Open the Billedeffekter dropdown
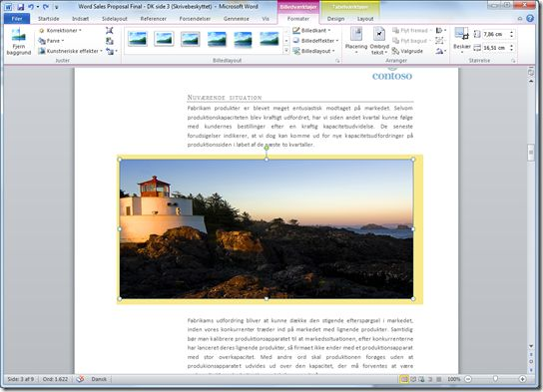The width and height of the screenshot is (543, 392). coord(315,41)
